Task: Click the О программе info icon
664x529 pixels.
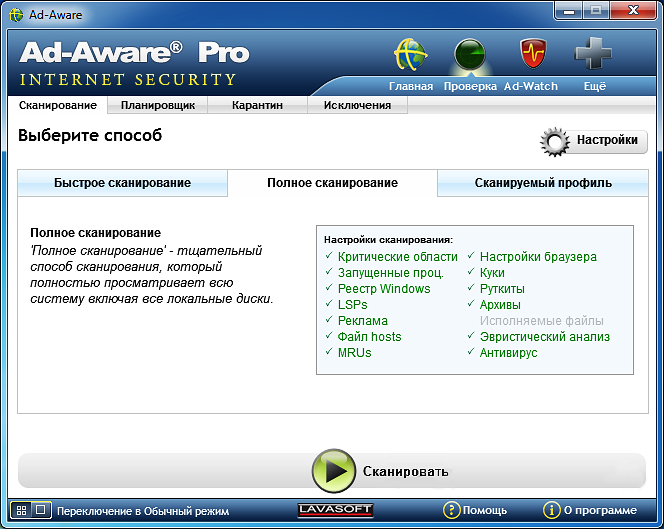Action: 551,510
